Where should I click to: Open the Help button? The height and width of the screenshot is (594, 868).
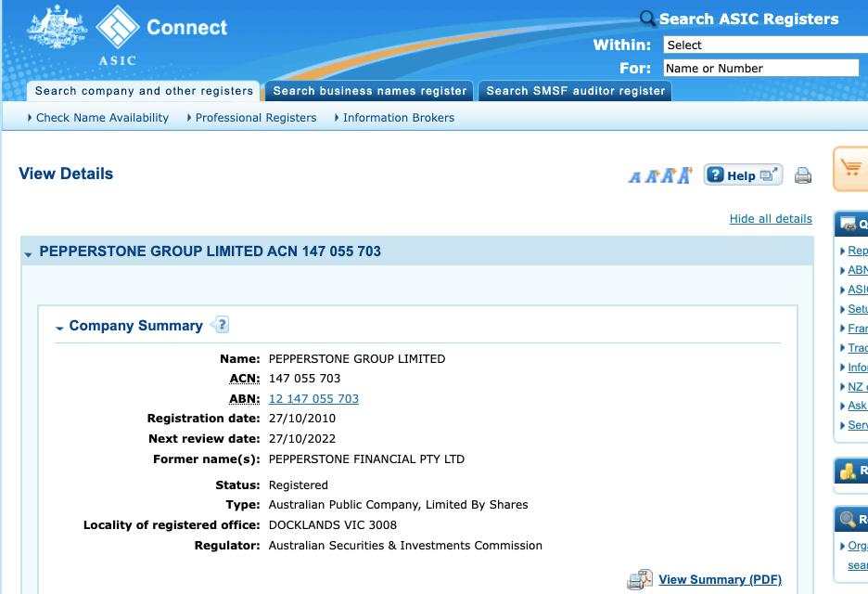tap(743, 175)
